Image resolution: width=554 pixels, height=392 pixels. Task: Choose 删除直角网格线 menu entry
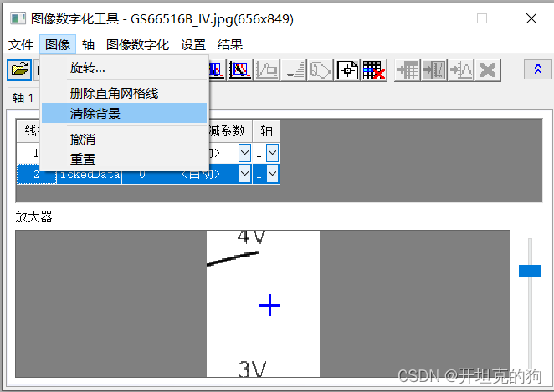click(x=125, y=93)
